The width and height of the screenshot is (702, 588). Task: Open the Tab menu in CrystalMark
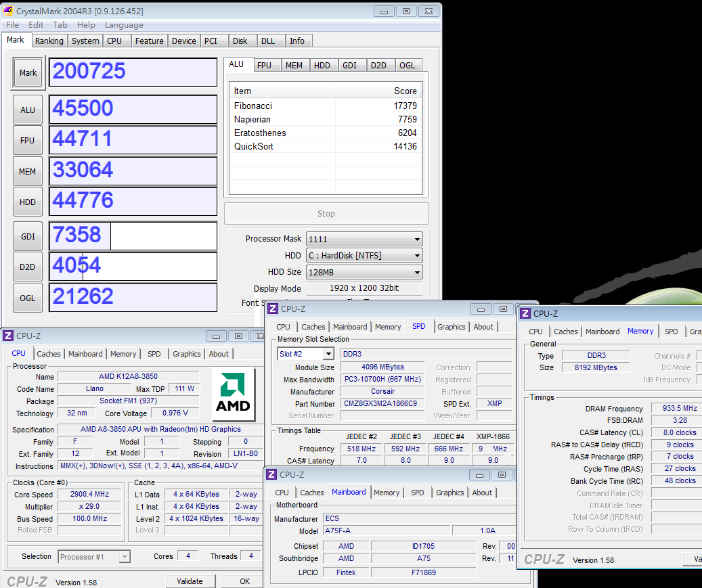pyautogui.click(x=60, y=25)
